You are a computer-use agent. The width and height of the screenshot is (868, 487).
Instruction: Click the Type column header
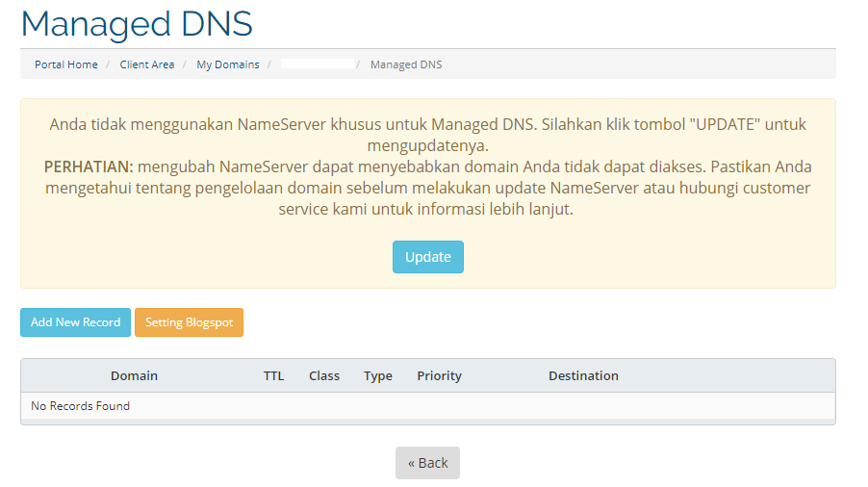pos(378,375)
